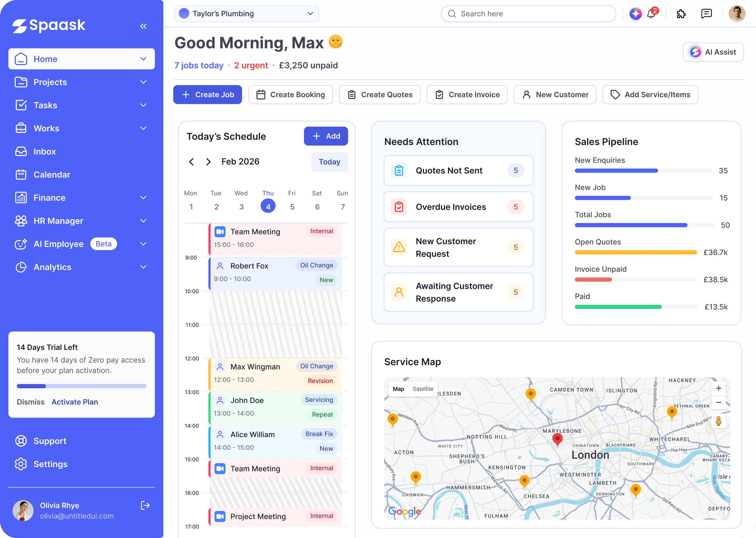The image size is (756, 538).
Task: Click the Activate Plan link
Action: point(75,402)
